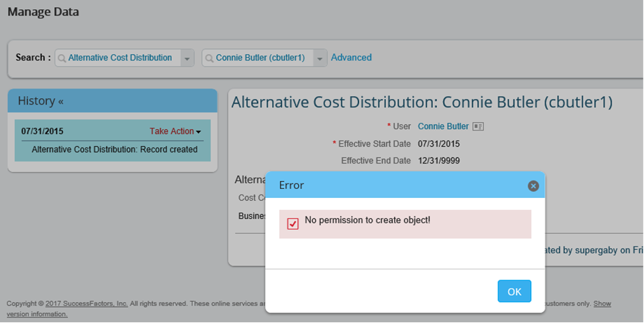This screenshot has height=323, width=644.
Task: Open the Take Action menu
Action: [x=175, y=131]
